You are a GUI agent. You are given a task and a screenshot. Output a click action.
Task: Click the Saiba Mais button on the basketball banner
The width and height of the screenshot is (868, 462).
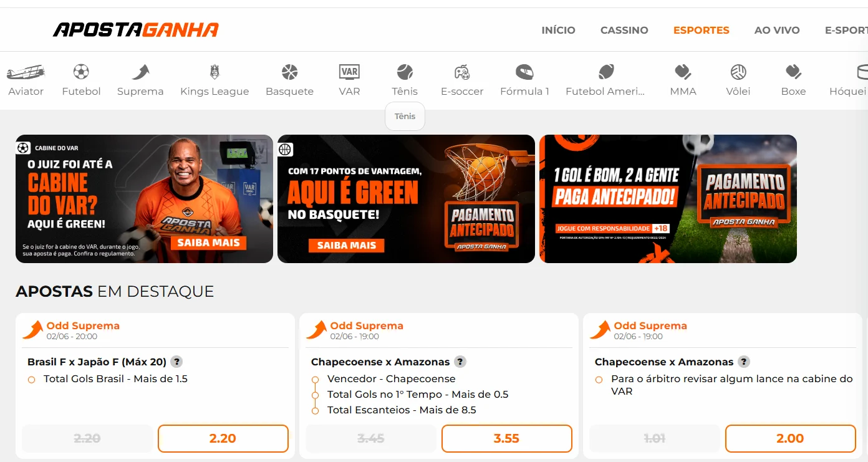pyautogui.click(x=347, y=245)
